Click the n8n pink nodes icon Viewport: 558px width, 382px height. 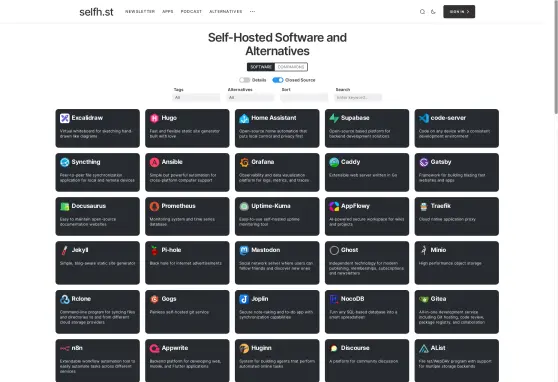click(x=64, y=348)
